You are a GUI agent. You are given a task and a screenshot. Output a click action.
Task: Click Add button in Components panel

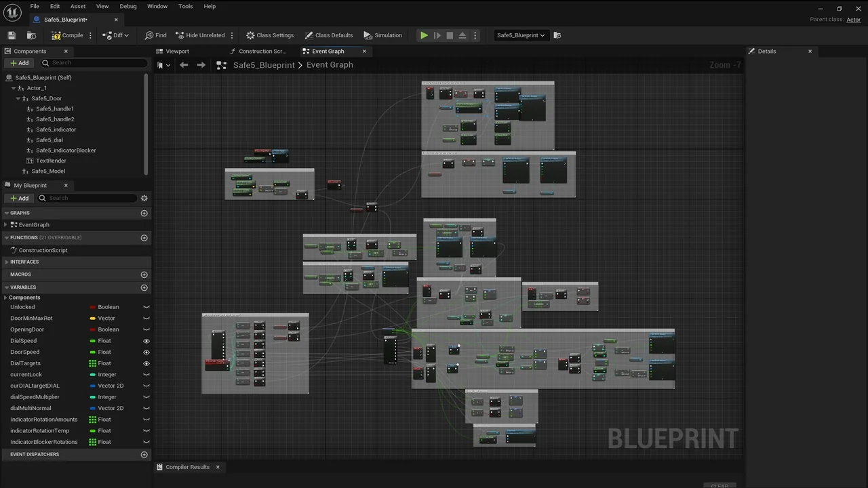point(19,63)
